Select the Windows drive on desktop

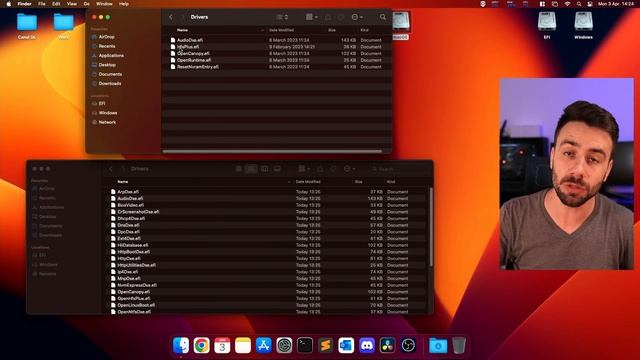584,25
